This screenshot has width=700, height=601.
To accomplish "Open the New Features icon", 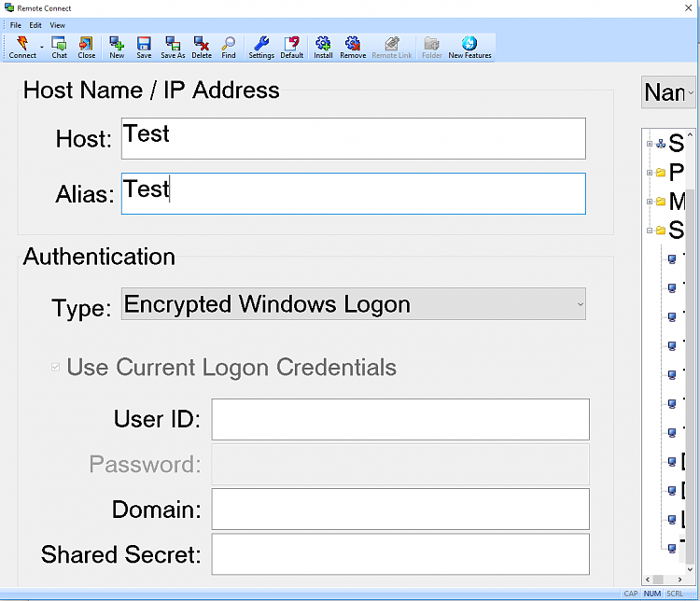I will [x=469, y=44].
